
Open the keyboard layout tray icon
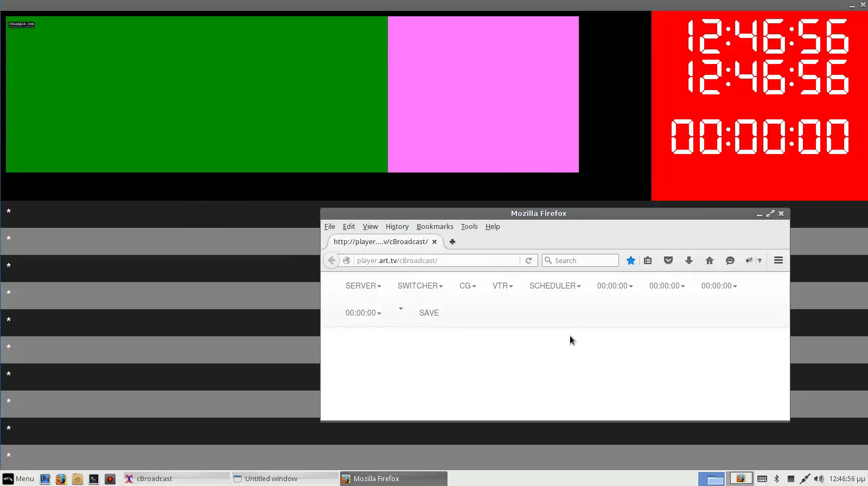[x=762, y=479]
